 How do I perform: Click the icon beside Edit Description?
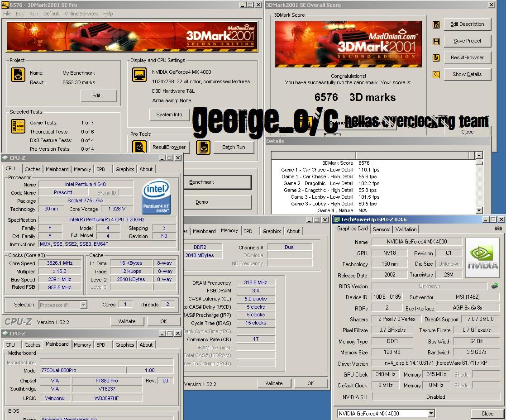436,24
